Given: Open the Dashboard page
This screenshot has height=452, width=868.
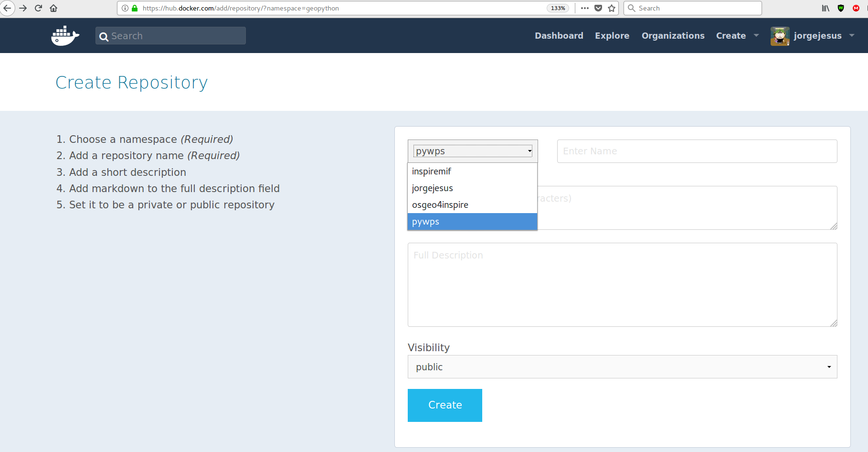Looking at the screenshot, I should (559, 36).
